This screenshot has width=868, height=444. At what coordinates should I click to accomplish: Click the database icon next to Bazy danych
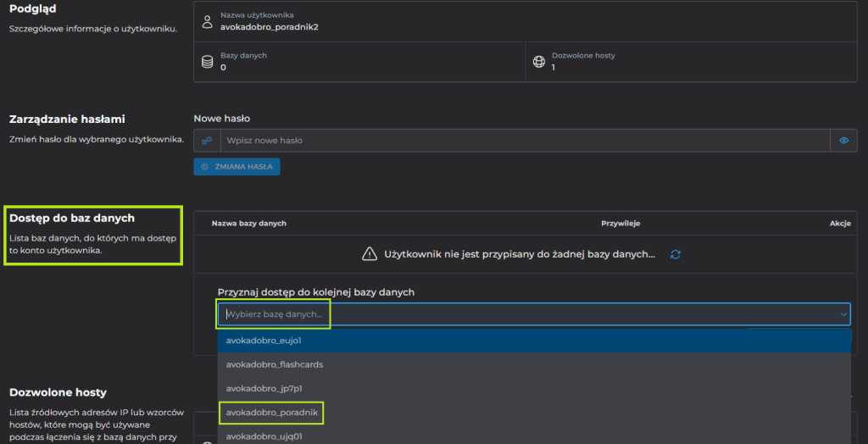207,62
